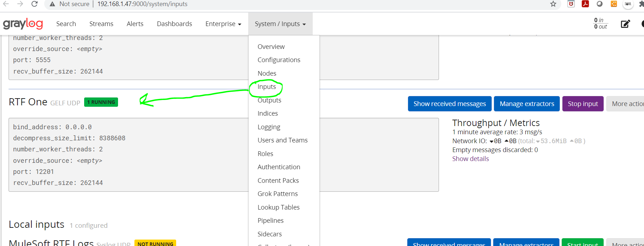Click the Not secure warning icon
The image size is (644, 246).
pos(52,4)
